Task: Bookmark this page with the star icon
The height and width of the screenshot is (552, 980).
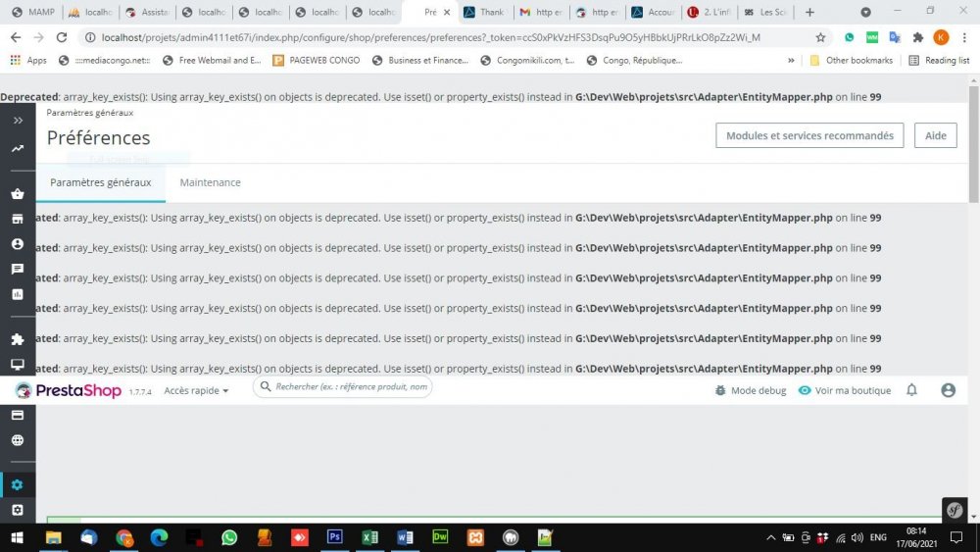Action: [x=820, y=37]
